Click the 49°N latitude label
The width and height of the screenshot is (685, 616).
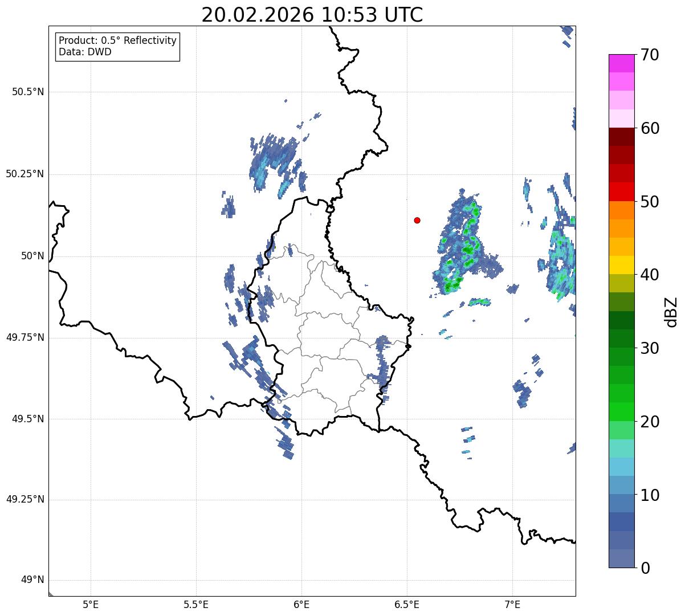pyautogui.click(x=32, y=580)
